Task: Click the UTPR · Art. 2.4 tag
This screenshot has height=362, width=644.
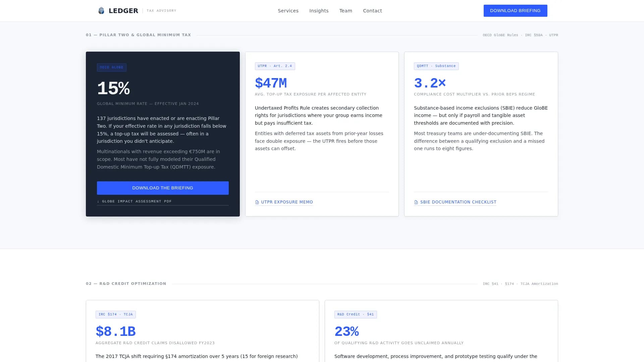Action: [275, 66]
